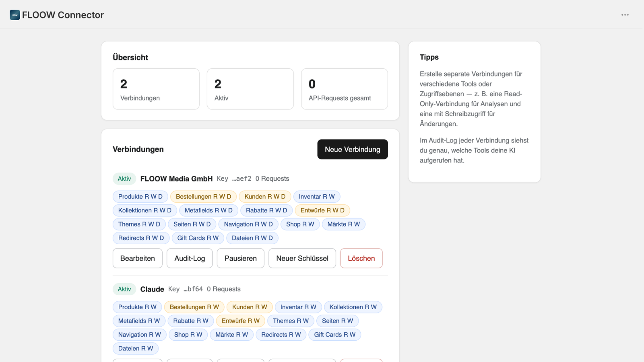
Task: Click the Shop R W tag of Claude
Action: pos(188,335)
